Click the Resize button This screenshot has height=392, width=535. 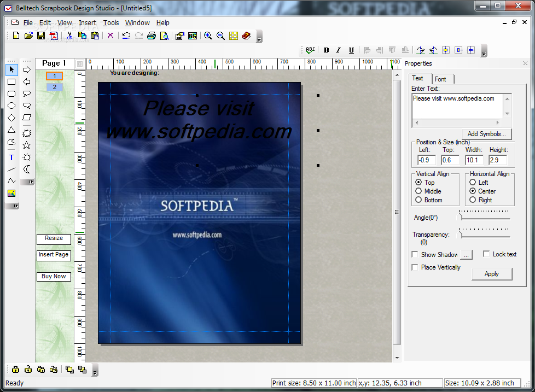54,238
